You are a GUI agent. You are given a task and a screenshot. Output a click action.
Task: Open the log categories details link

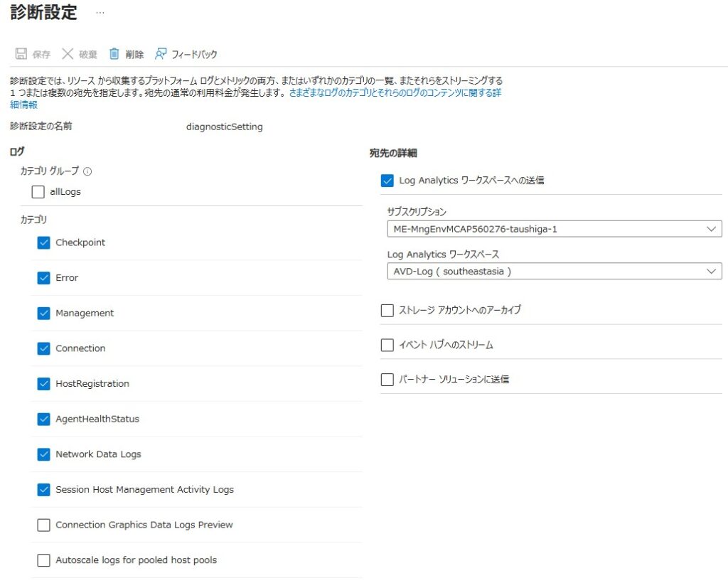tap(395, 93)
